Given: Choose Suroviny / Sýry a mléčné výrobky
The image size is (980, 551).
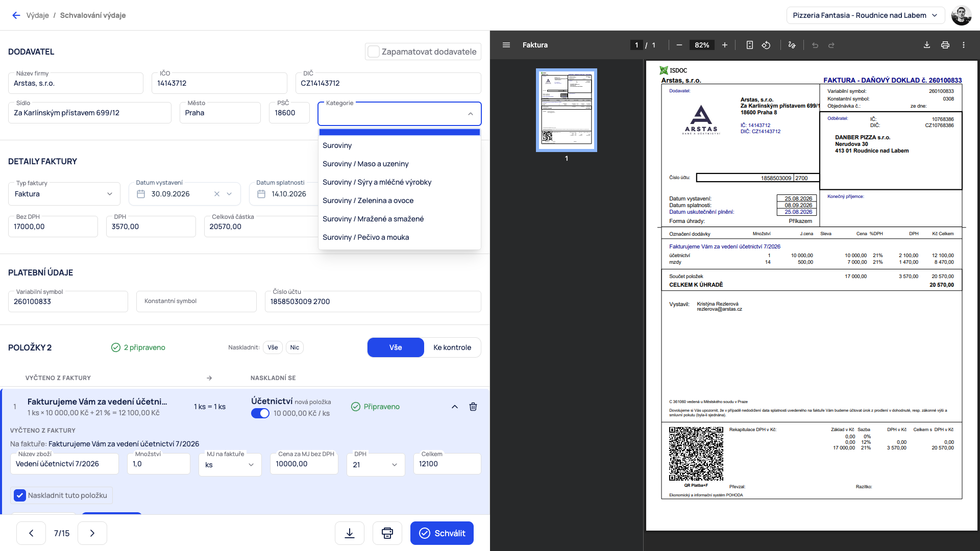Looking at the screenshot, I should (x=400, y=182).
